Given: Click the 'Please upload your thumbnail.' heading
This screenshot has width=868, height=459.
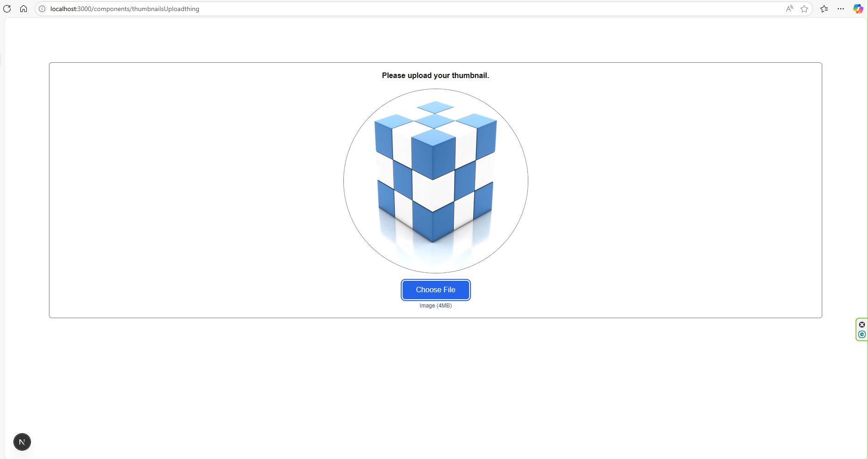Looking at the screenshot, I should [x=435, y=76].
